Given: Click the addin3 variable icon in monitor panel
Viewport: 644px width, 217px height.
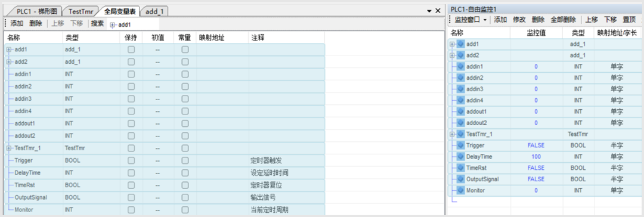Looking at the screenshot, I should [461, 89].
